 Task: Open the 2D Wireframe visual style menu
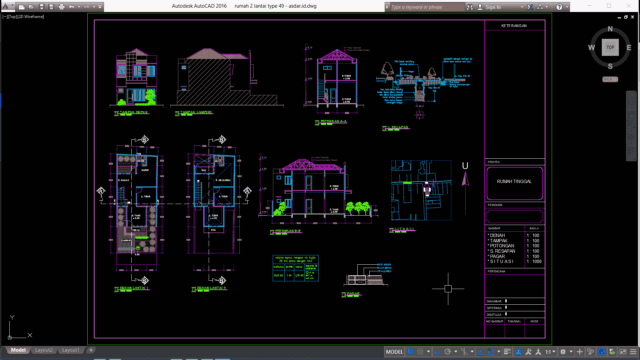[30, 17]
